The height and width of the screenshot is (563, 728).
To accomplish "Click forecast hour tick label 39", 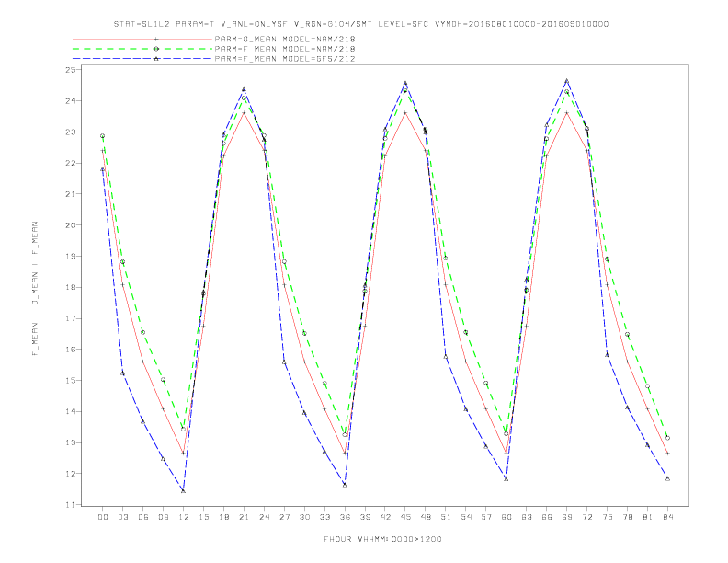I will click(x=365, y=517).
